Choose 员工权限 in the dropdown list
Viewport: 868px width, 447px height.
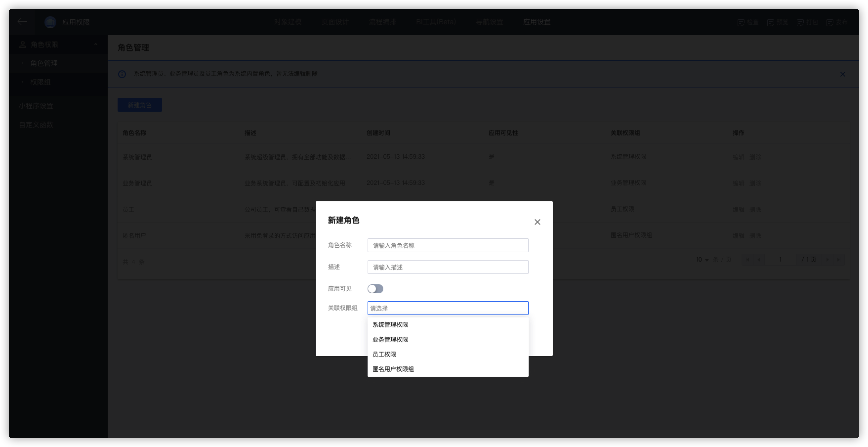pos(448,354)
